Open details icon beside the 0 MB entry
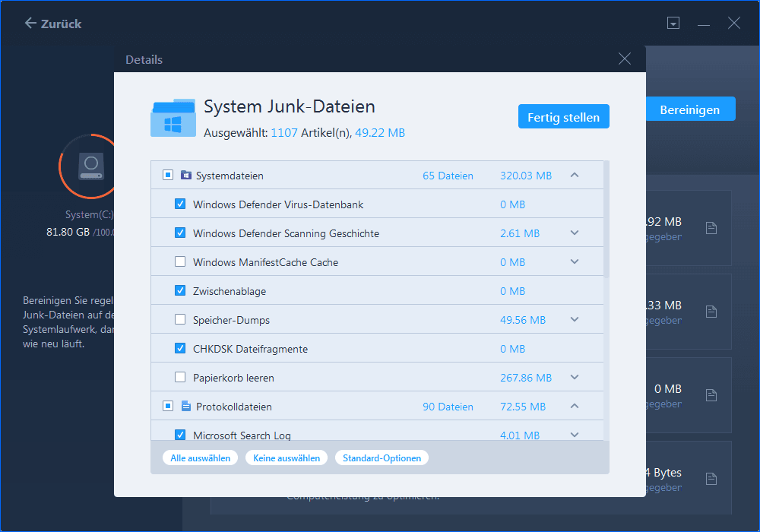The height and width of the screenshot is (532, 760). coord(711,395)
